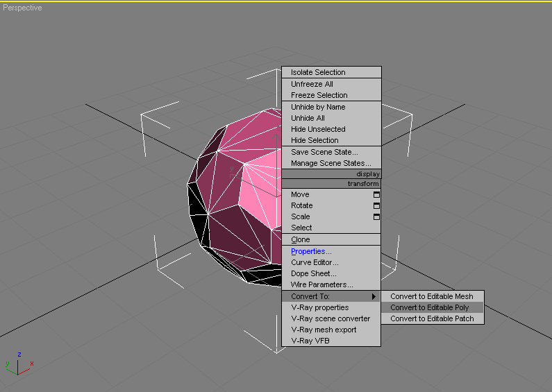Viewport: 552px width, 392px height.
Task: Click Hide Unselected in quad menu
Action: click(331, 129)
